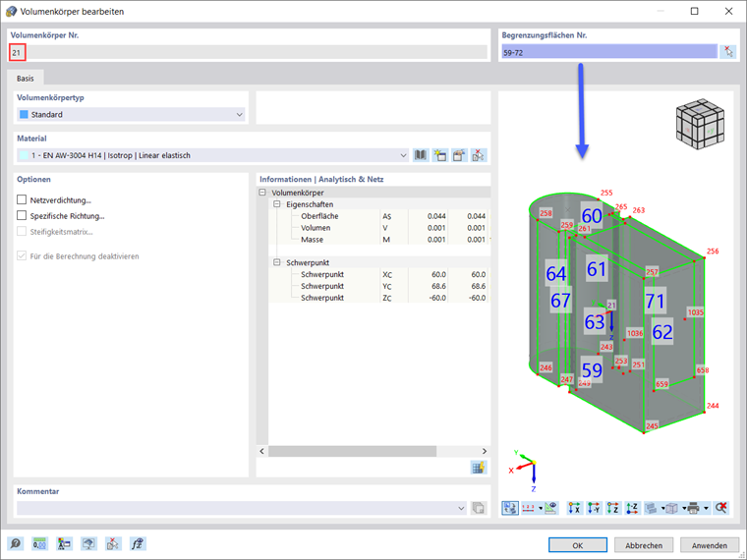Select the Masse row in information table
747x560 pixels.
379,239
